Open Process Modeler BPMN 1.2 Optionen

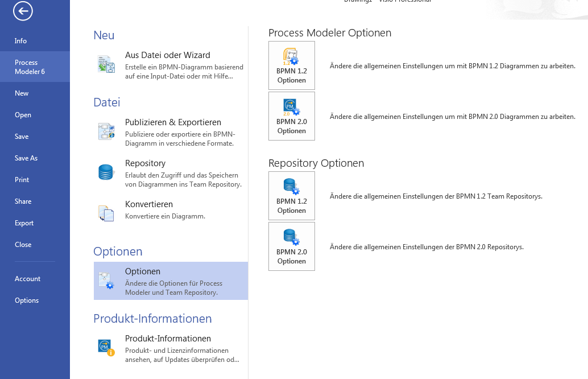point(292,65)
